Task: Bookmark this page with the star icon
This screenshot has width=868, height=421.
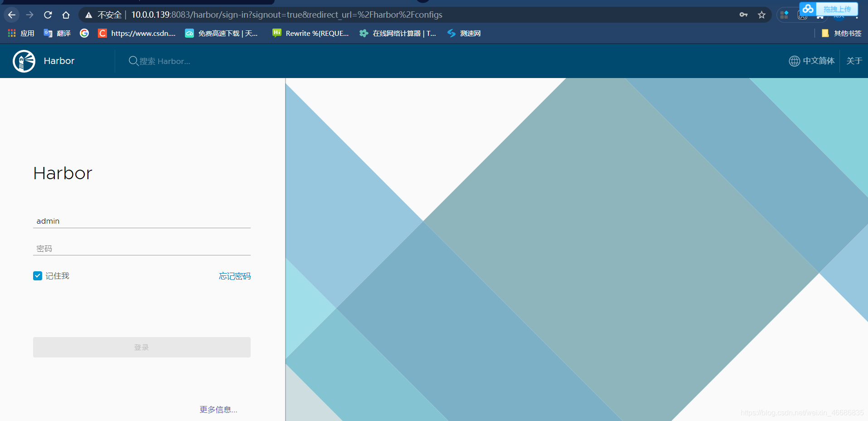Action: [x=761, y=15]
